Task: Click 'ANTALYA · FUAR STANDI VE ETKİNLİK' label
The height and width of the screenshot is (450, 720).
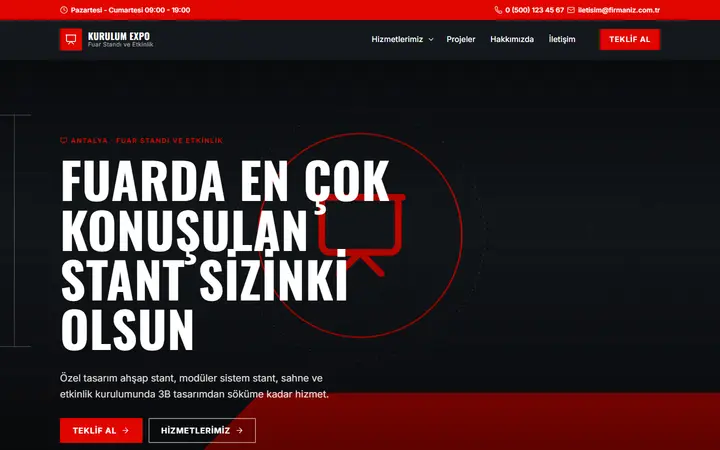Action: pyautogui.click(x=146, y=141)
